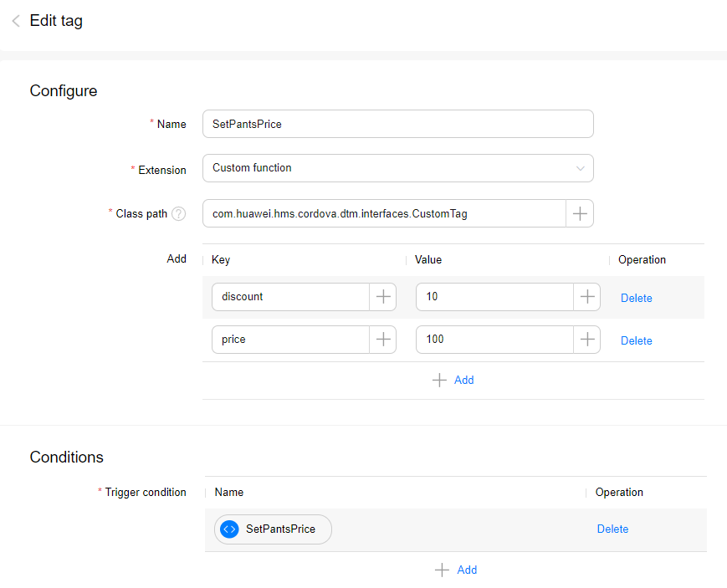Click the plus icon on the parameters Add button
This screenshot has width=727, height=588.
439,380
